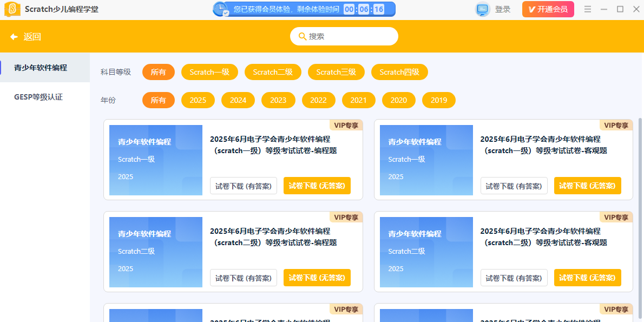Click title of scratch一级 客观题 exam
The image size is (644, 322).
click(544, 145)
